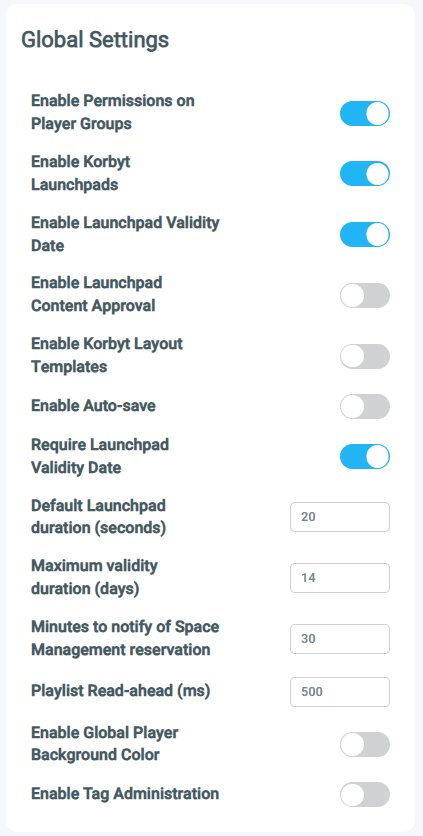Click Enable Global Player Background Color label
The height and width of the screenshot is (836, 423).
pyautogui.click(x=105, y=744)
